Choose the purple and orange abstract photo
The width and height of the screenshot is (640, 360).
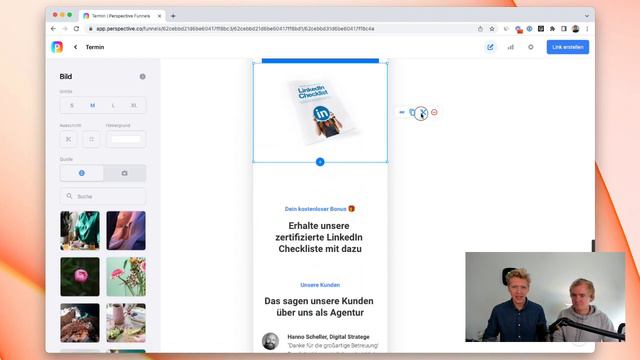[126, 231]
